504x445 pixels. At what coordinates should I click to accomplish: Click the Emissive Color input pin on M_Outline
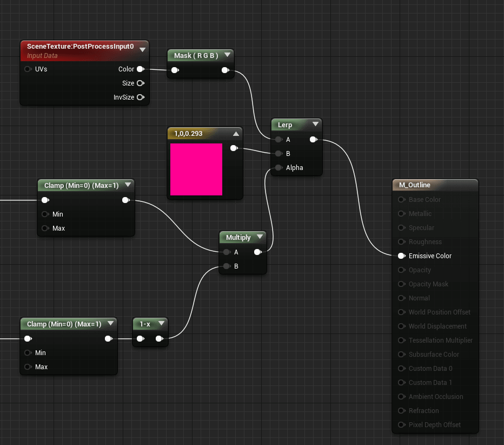click(x=401, y=256)
